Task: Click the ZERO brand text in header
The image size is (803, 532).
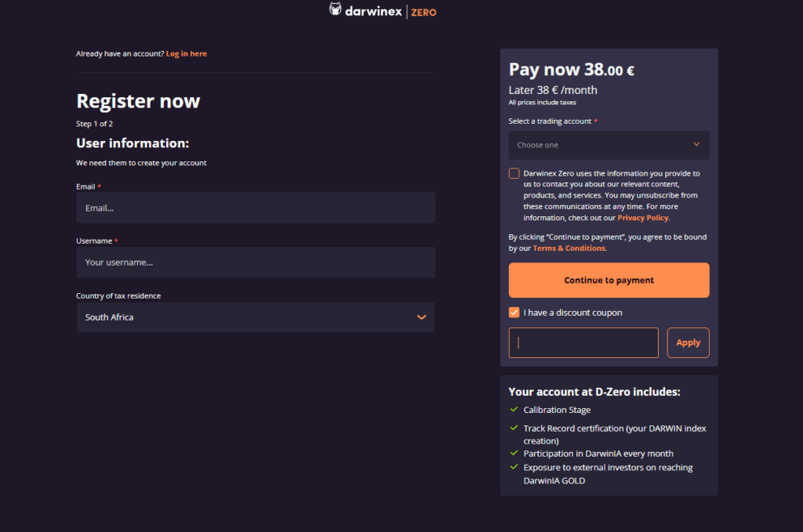Action: 423,12
